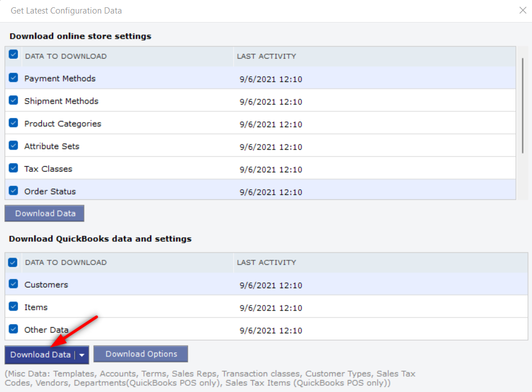The width and height of the screenshot is (532, 392).
Task: Uncheck the Customers checkbox
Action: [x=13, y=284]
